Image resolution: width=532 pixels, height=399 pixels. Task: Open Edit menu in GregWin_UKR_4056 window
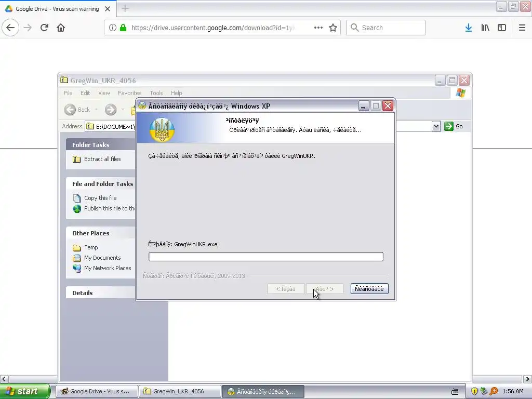tap(85, 92)
